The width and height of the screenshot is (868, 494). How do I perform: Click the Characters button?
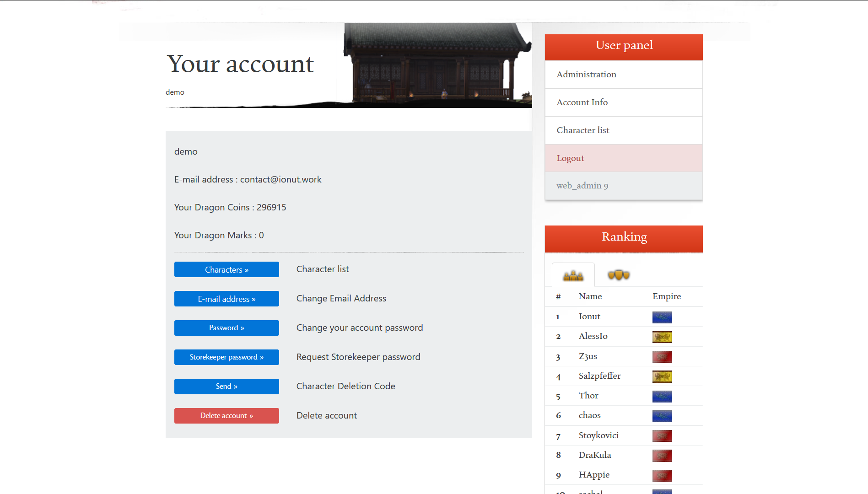226,269
